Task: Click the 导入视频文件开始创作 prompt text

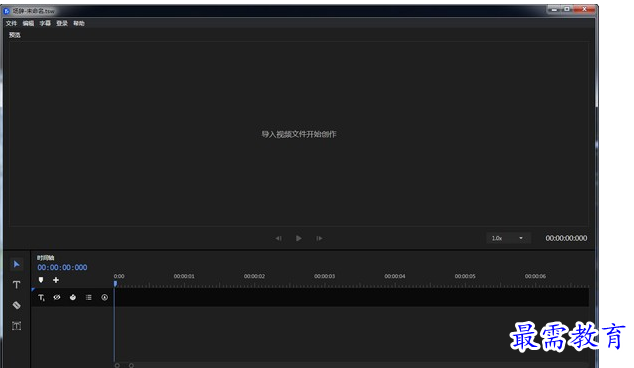Action: tap(299, 134)
